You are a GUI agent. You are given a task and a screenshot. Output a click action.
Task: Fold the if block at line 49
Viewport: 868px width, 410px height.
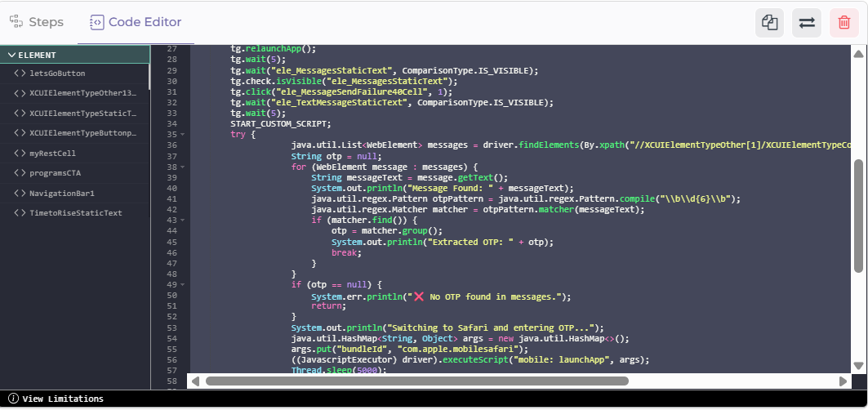(x=184, y=284)
